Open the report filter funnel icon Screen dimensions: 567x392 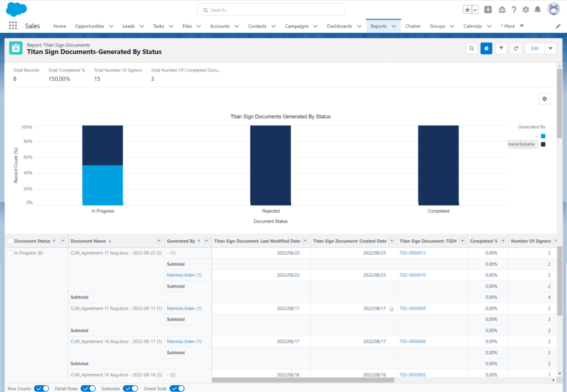click(501, 48)
